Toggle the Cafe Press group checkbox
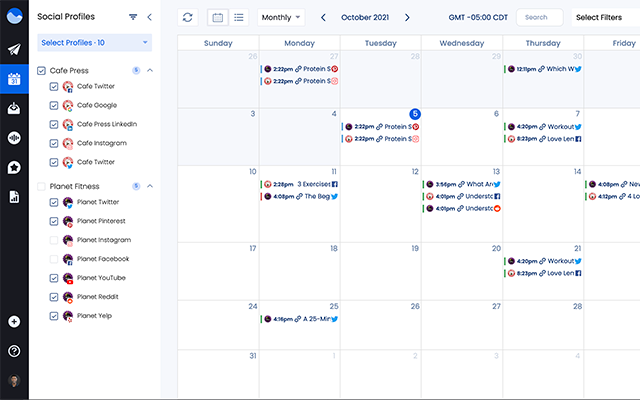 [41, 71]
